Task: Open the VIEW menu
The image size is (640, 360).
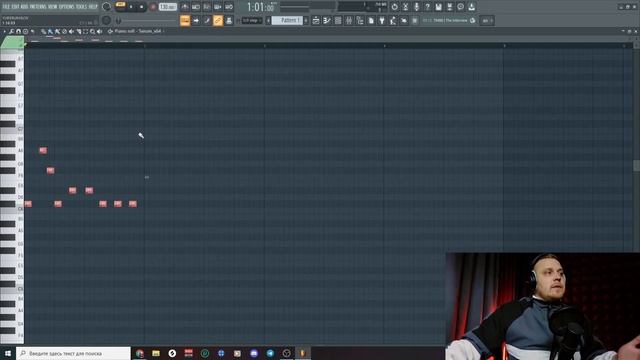Action: coord(53,7)
